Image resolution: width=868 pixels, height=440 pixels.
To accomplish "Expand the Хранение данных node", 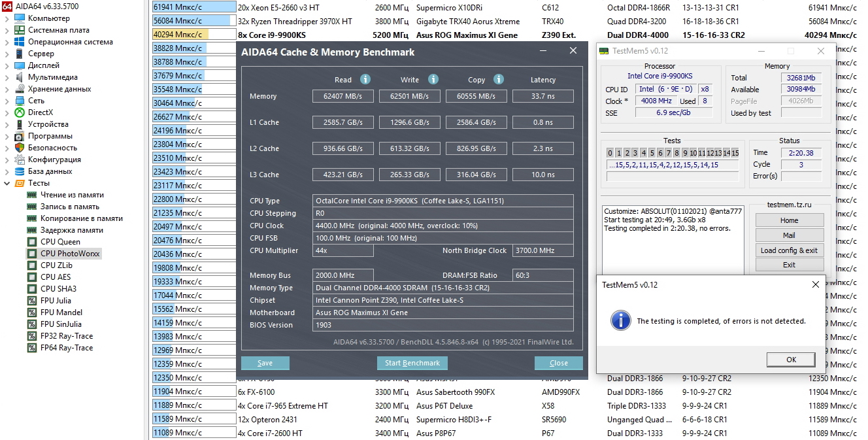I will point(7,89).
